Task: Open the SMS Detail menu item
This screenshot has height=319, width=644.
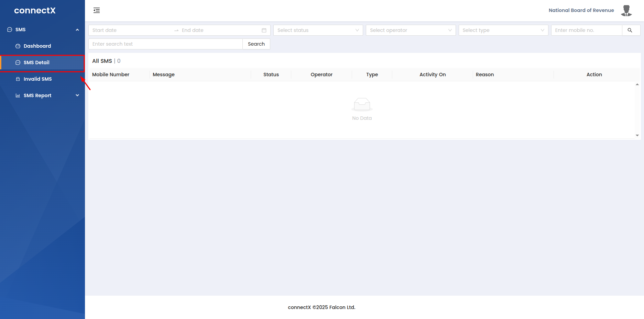Action: tap(36, 62)
